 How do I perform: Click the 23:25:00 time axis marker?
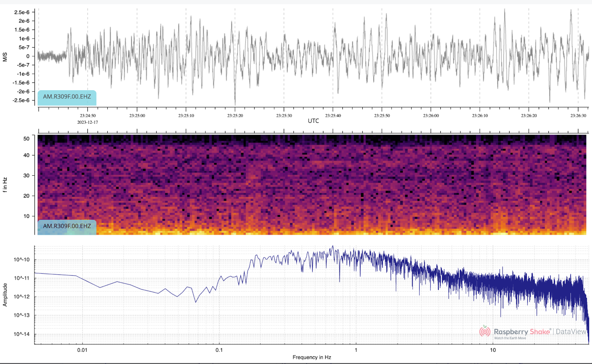(x=137, y=116)
